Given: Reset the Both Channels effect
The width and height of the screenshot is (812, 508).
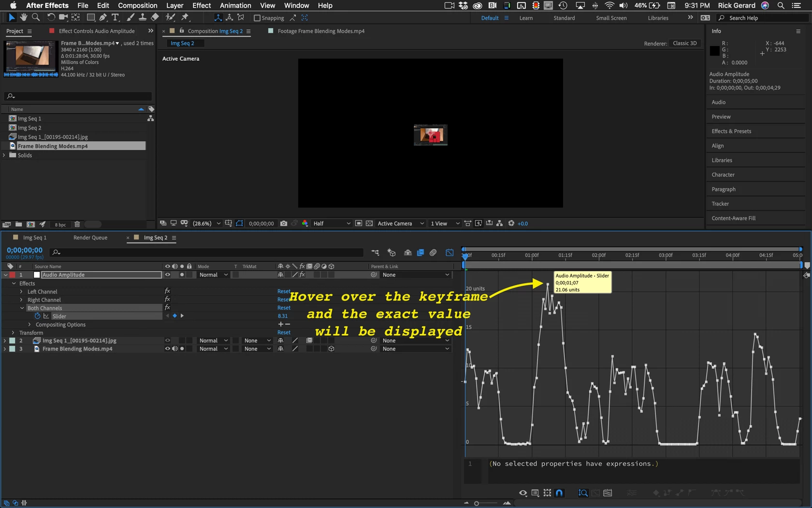Looking at the screenshot, I should click(x=284, y=308).
